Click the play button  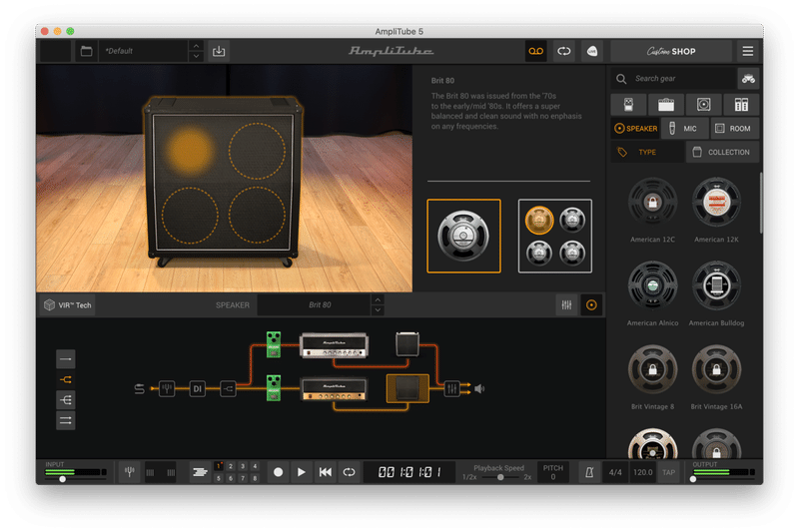pyautogui.click(x=302, y=472)
